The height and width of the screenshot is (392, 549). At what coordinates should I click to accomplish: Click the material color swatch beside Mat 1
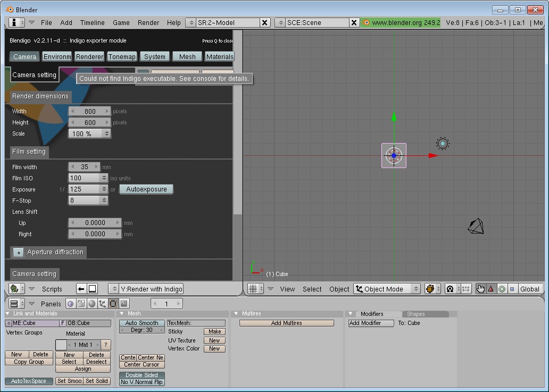pos(61,345)
